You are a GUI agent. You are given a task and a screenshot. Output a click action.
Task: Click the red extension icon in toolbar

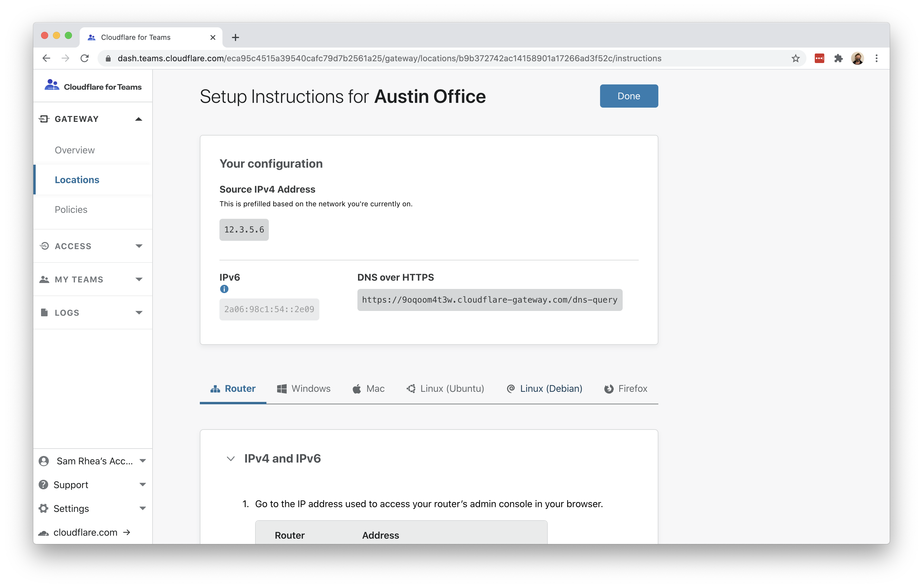tap(819, 58)
